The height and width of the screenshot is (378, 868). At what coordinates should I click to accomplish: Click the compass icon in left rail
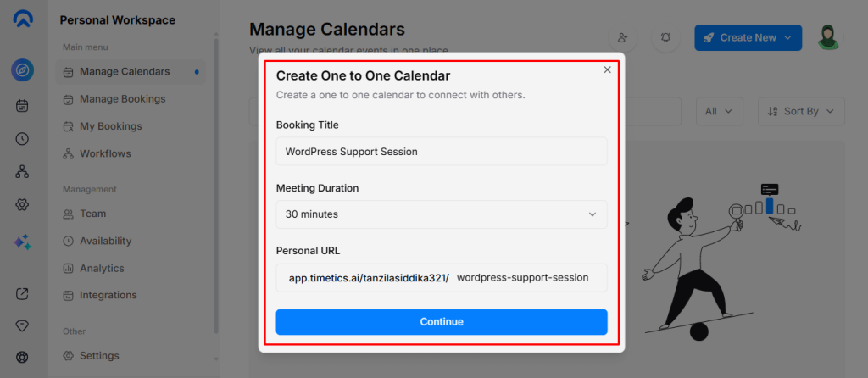pos(22,70)
